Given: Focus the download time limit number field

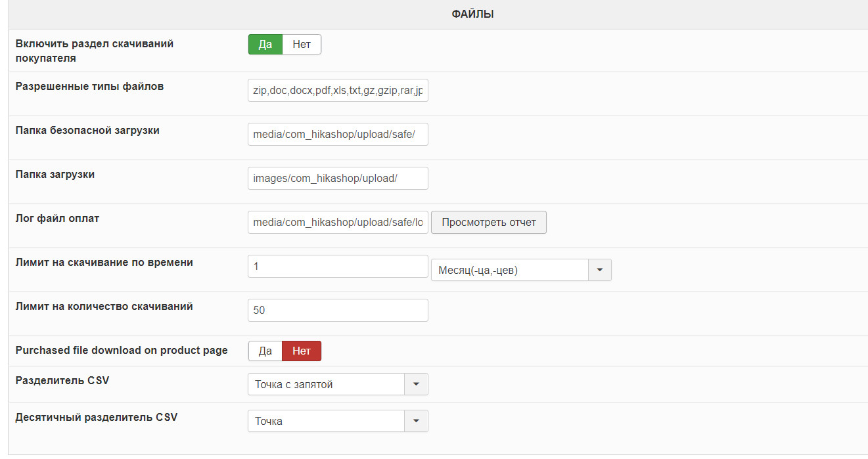Looking at the screenshot, I should coord(338,267).
